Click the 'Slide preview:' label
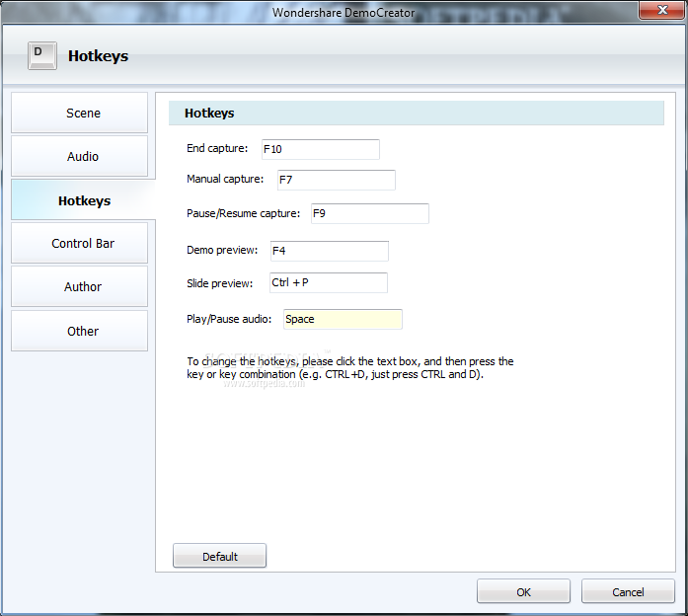688x616 pixels. (220, 283)
